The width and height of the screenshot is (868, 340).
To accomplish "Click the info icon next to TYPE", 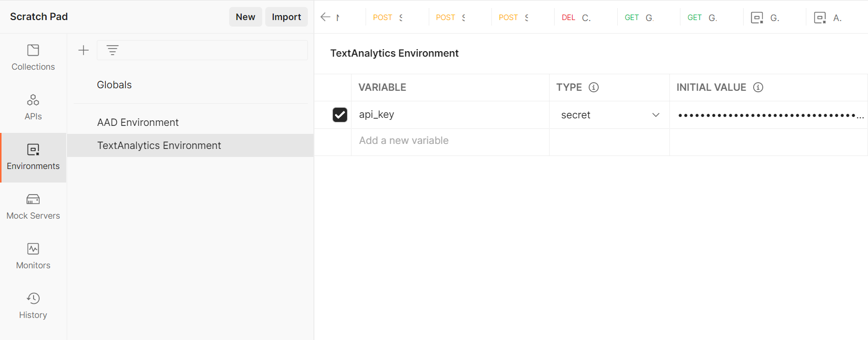I will pyautogui.click(x=594, y=87).
